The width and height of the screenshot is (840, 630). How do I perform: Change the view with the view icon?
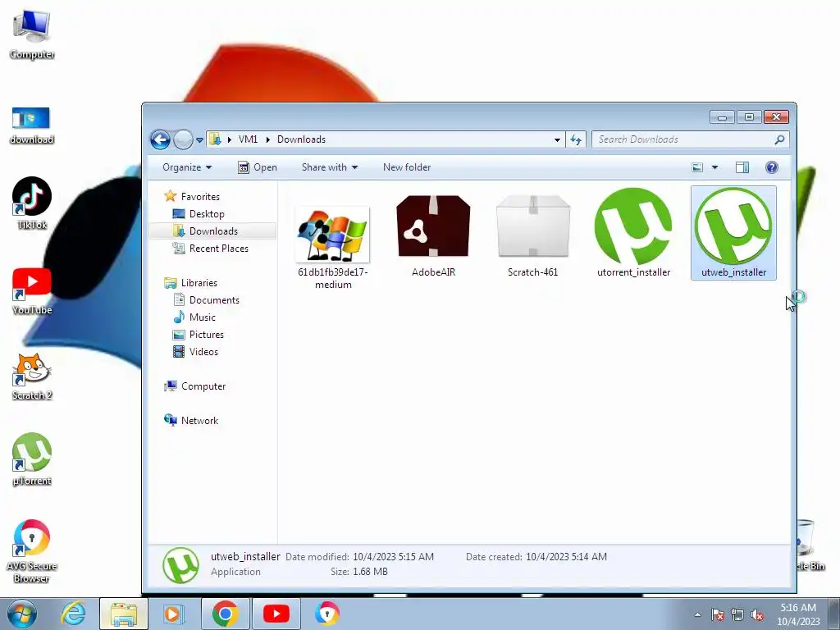coord(697,167)
